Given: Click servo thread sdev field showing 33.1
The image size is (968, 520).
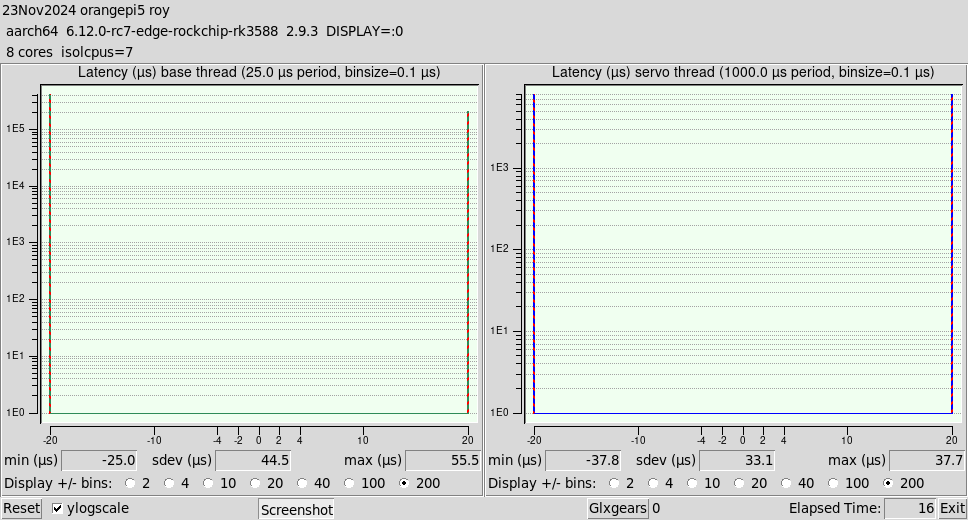Looking at the screenshot, I should click(x=736, y=461).
